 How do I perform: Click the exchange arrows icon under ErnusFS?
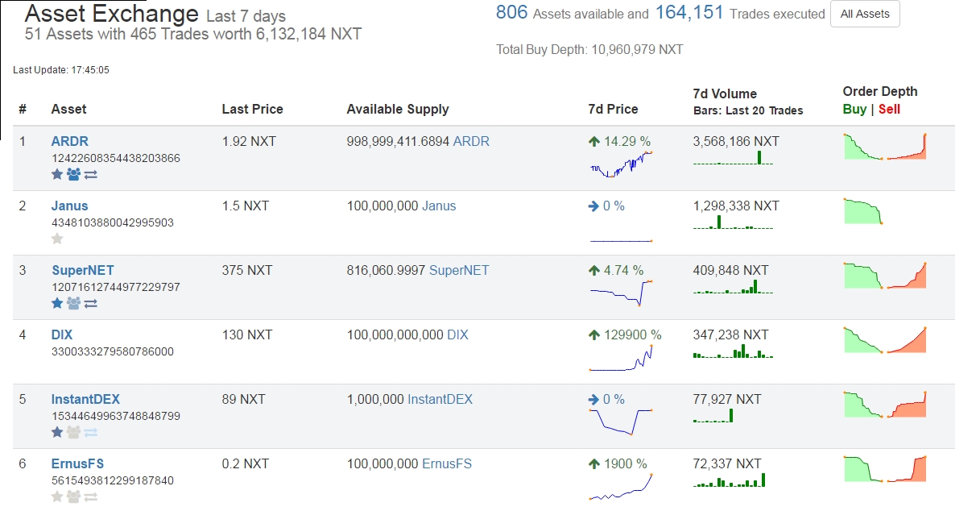[91, 496]
